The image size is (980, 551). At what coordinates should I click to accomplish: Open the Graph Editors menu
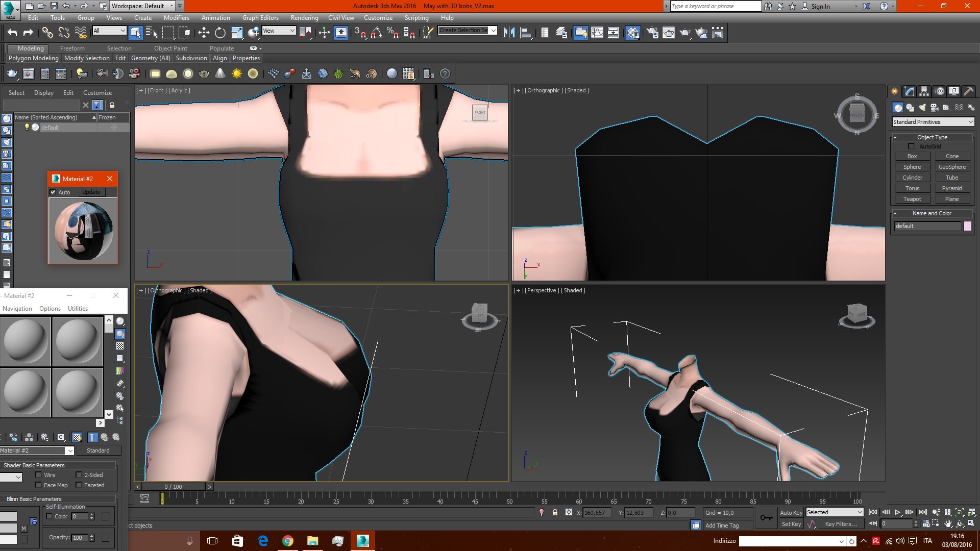coord(260,18)
